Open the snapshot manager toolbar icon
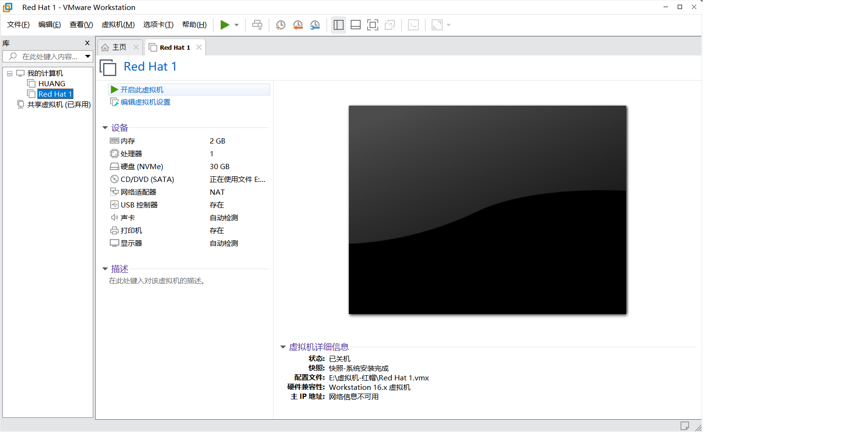Viewport: 868px width, 432px height. pos(315,25)
